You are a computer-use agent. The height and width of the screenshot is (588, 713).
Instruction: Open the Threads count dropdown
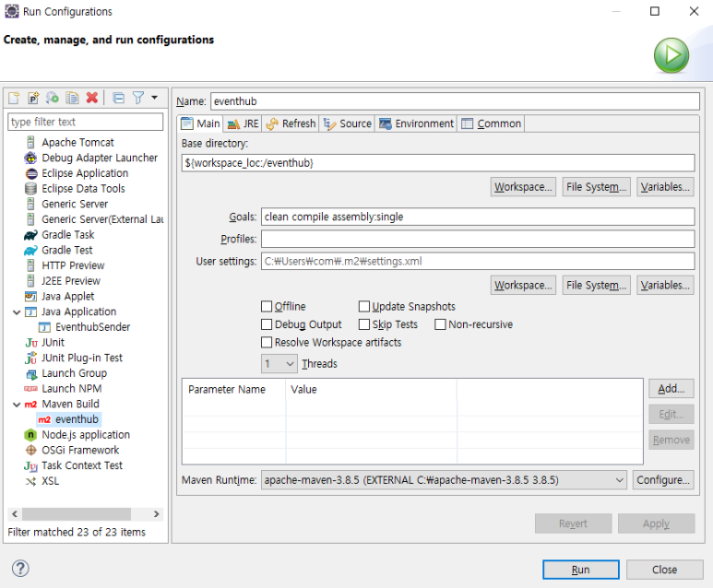(x=279, y=363)
